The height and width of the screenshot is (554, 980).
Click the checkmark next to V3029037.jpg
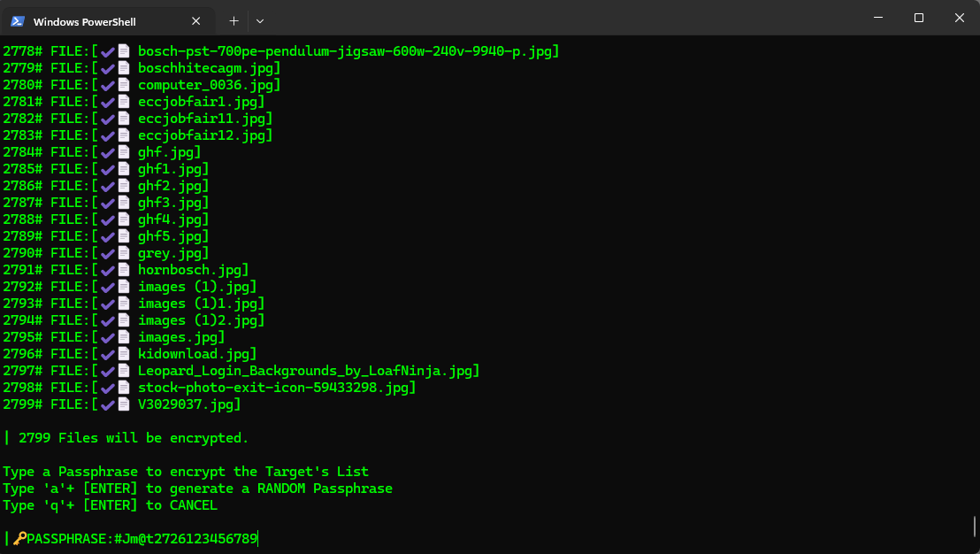coord(108,404)
